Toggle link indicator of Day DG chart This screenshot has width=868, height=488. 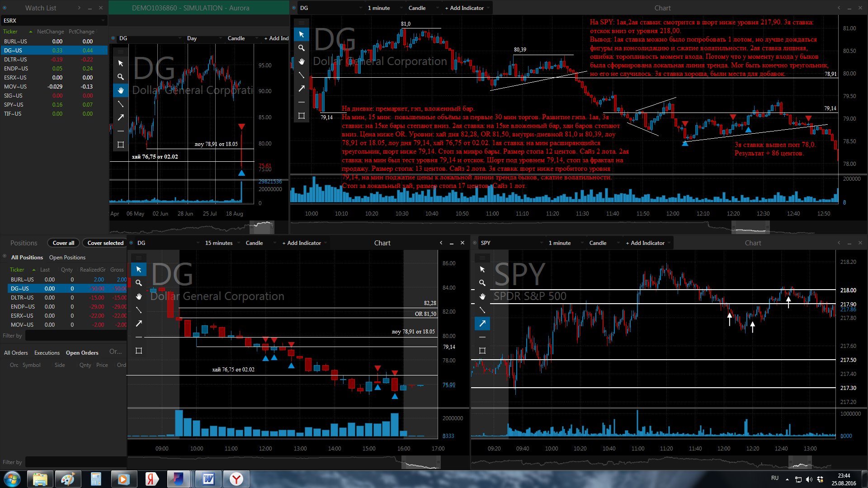point(113,38)
